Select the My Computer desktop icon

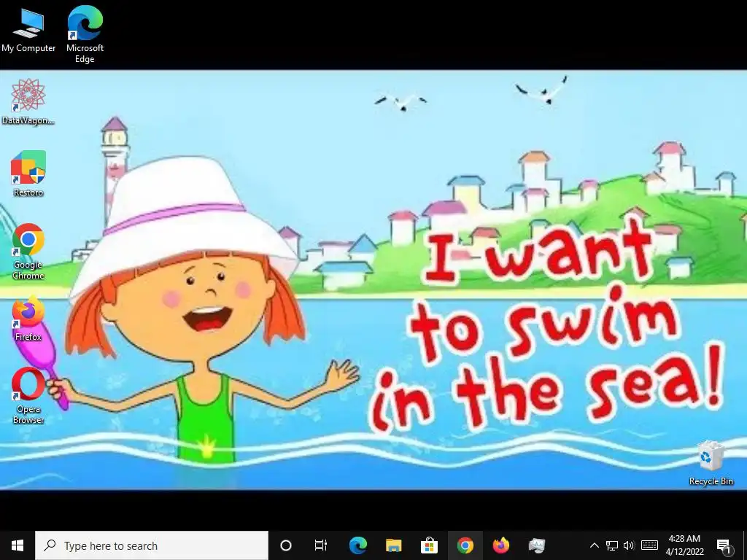pos(28,30)
